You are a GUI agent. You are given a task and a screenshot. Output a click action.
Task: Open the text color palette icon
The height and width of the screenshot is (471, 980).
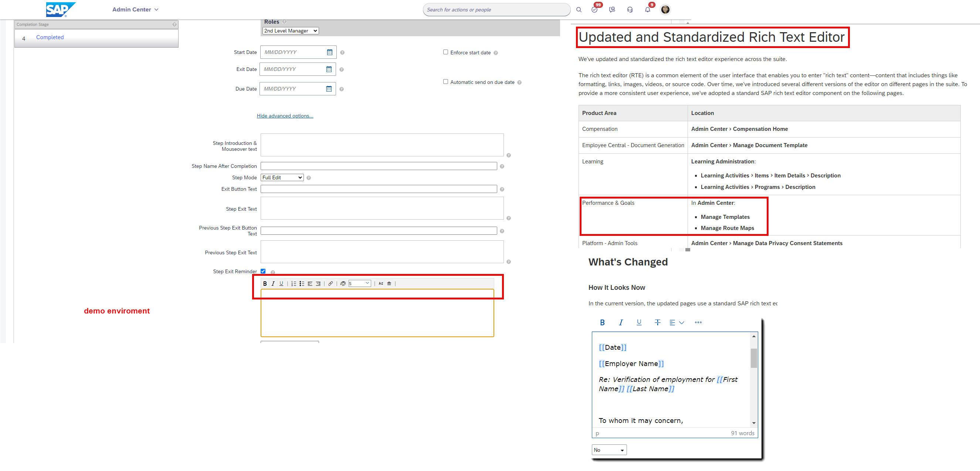[343, 284]
